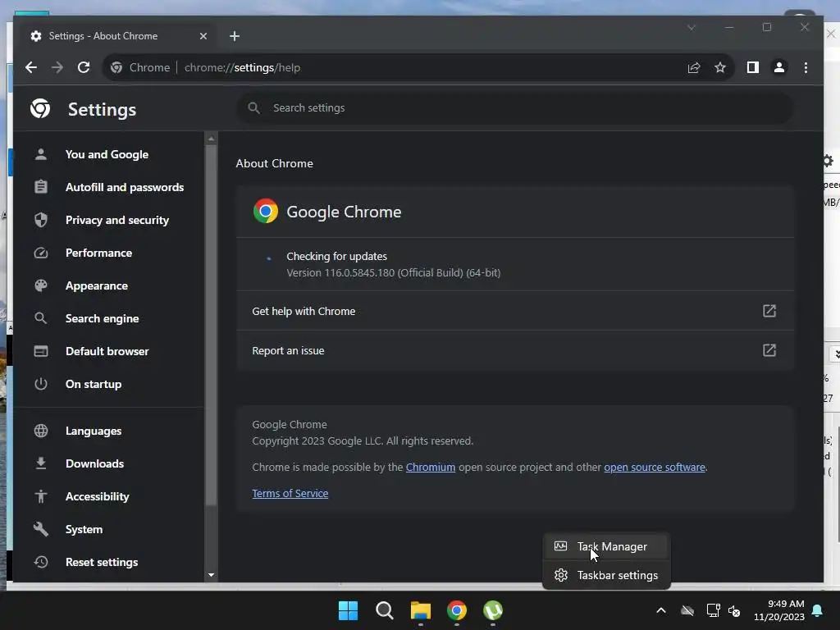The image size is (840, 630).
Task: Show hidden system tray icons
Action: (x=661, y=610)
